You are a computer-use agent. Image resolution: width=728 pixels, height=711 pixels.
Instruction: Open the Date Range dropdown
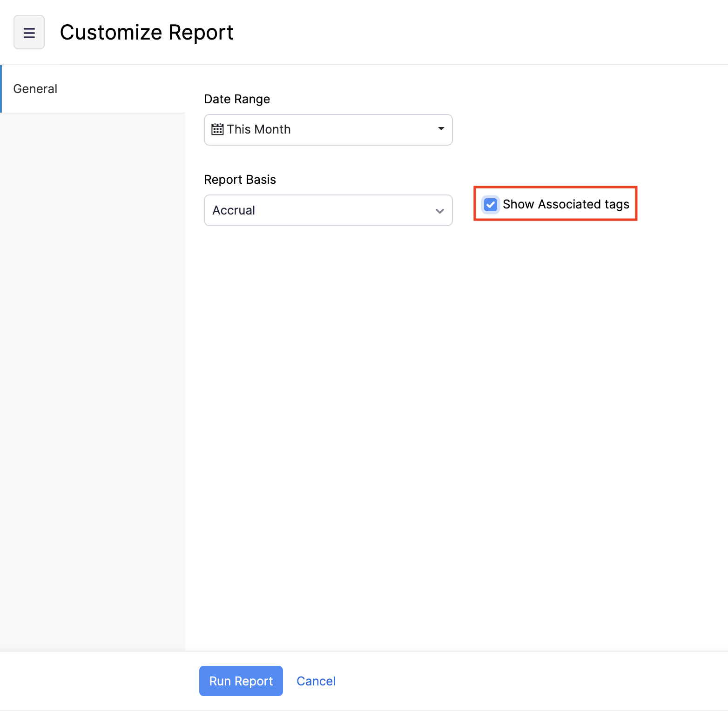pos(328,130)
